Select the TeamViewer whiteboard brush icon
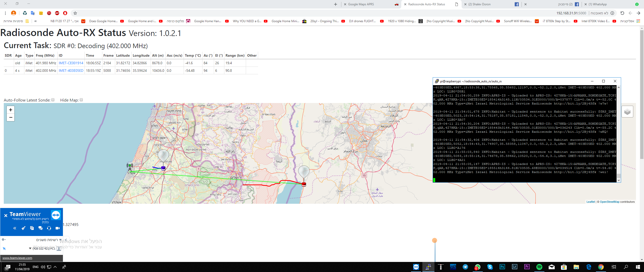 point(23,228)
